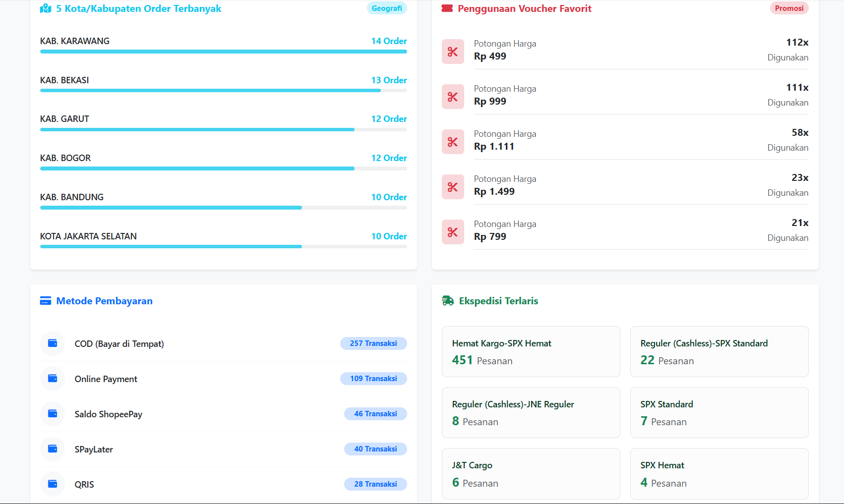844x504 pixels.
Task: Click wallet icon next to QRIS
Action: pos(53,484)
